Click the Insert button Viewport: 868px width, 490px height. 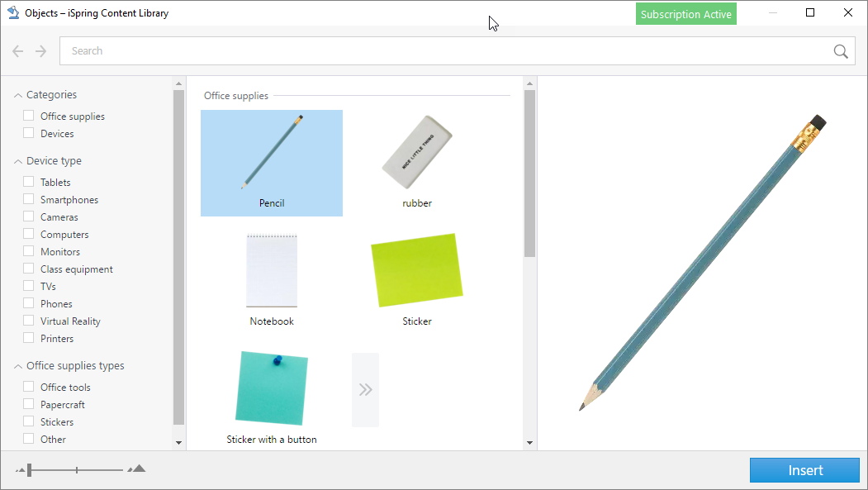(804, 469)
